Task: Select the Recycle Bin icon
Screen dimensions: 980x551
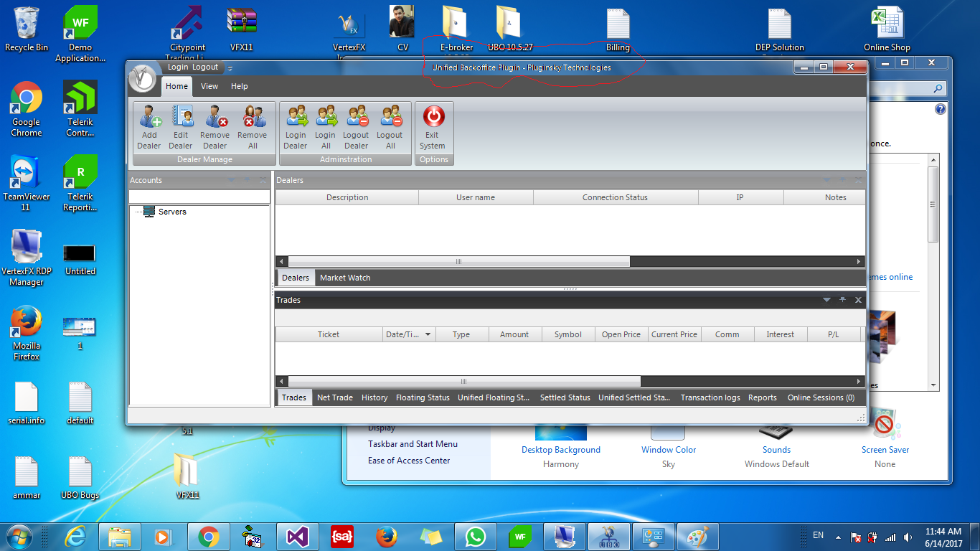Action: pos(27,30)
